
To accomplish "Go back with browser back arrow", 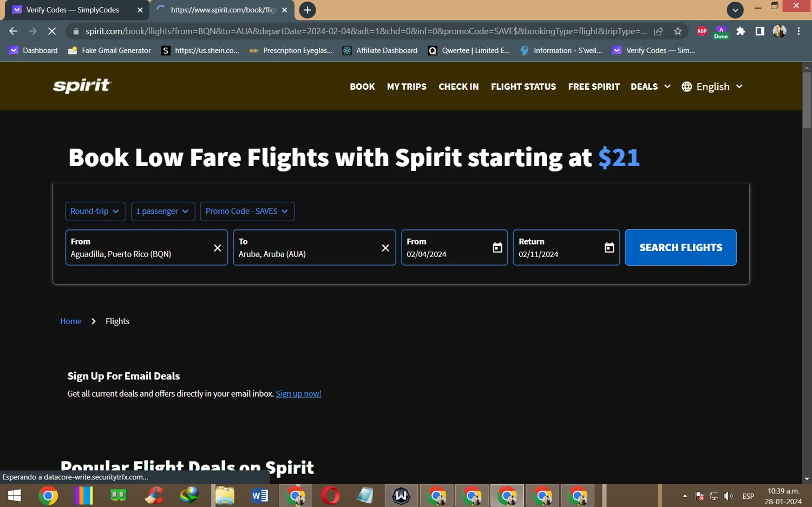I will tap(13, 31).
